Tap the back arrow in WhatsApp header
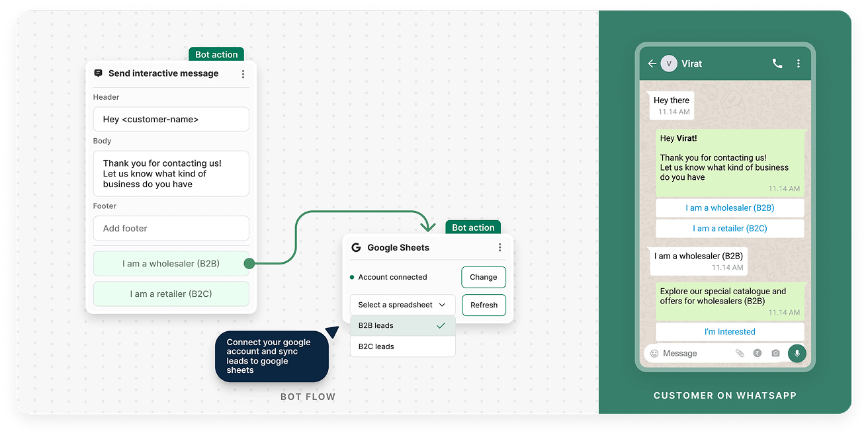Screen dimensions: 868x437 pyautogui.click(x=652, y=63)
